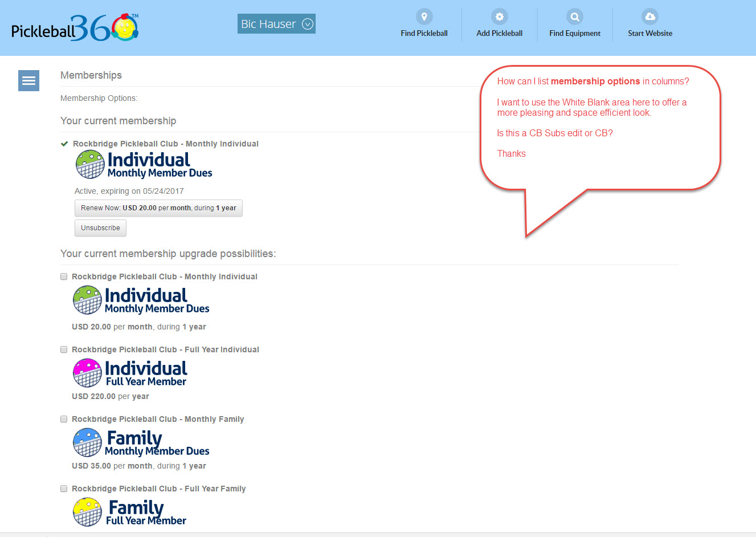Click 'Your current membership upgrade possibilities' heading
Viewport: 756px width, 537px height.
pos(168,254)
